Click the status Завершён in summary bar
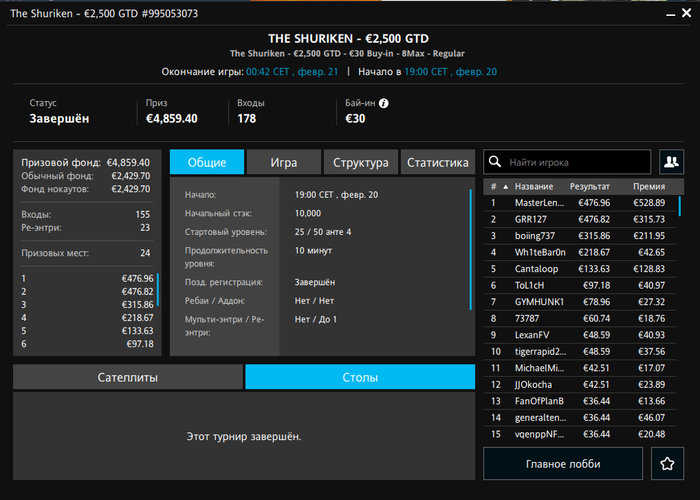The image size is (700, 500). [59, 119]
